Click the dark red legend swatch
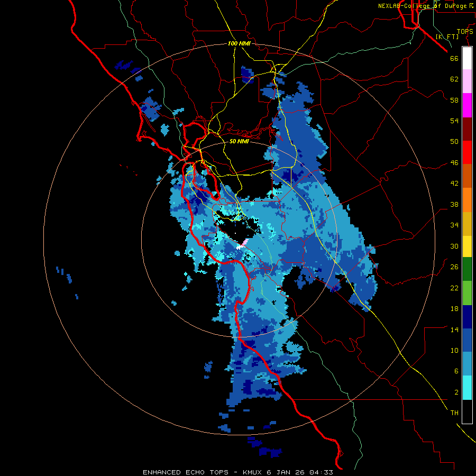Viewport: 476px width, 476px height. [x=467, y=129]
